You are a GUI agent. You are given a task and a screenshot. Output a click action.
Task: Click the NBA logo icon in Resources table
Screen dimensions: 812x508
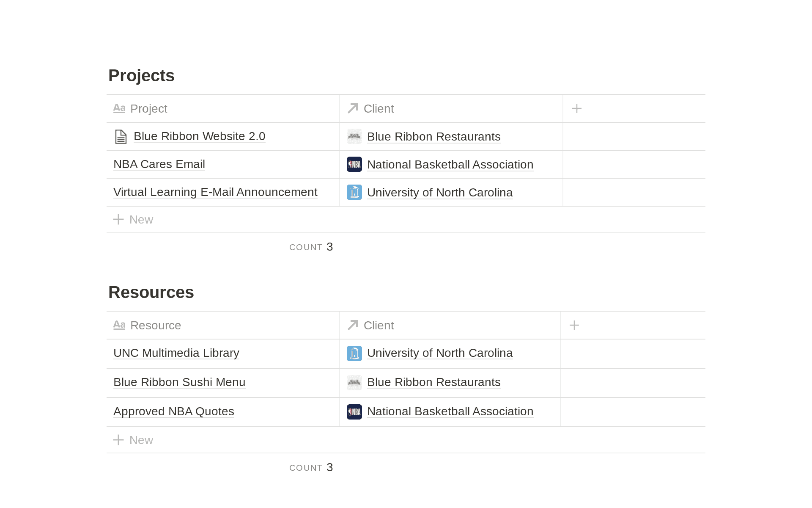click(354, 412)
